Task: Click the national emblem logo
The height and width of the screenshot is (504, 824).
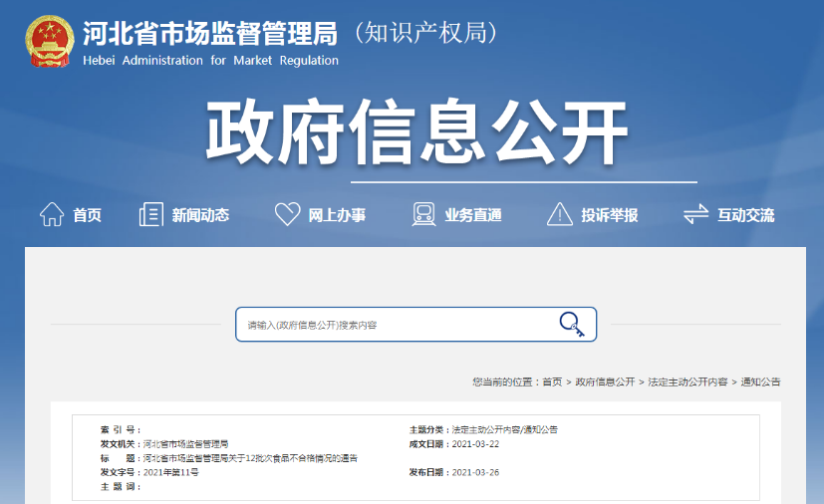Action: pyautogui.click(x=50, y=42)
